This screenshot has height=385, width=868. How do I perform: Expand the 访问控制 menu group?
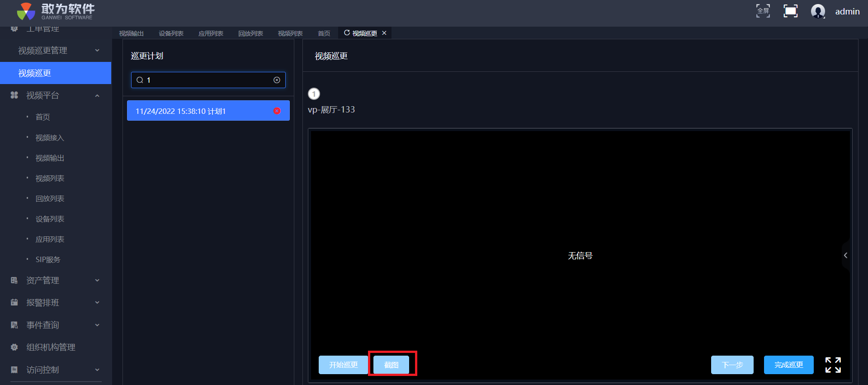(x=97, y=370)
